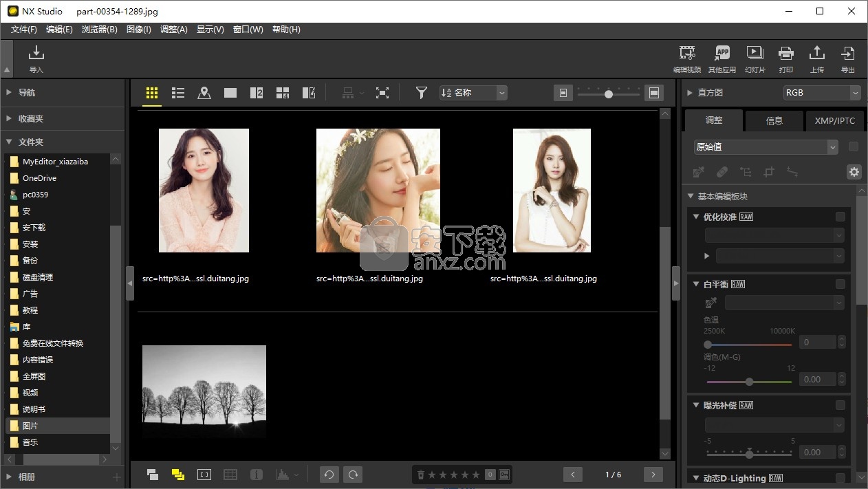Click the full screen view icon
Image resolution: width=868 pixels, height=489 pixels.
(382, 93)
